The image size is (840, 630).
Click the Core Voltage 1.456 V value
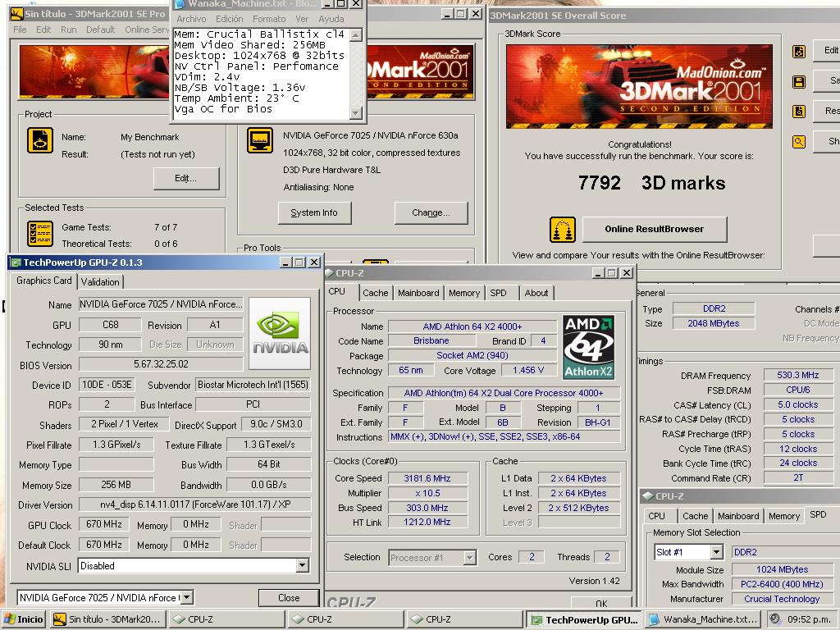[x=528, y=370]
